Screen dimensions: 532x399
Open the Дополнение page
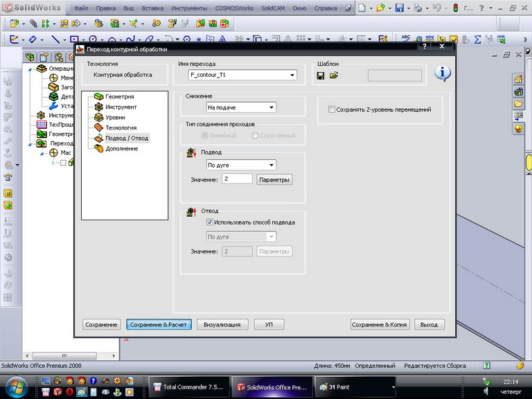tap(121, 149)
